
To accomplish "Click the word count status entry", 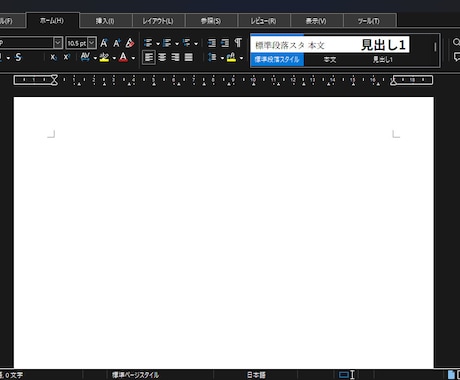I will tap(12, 375).
